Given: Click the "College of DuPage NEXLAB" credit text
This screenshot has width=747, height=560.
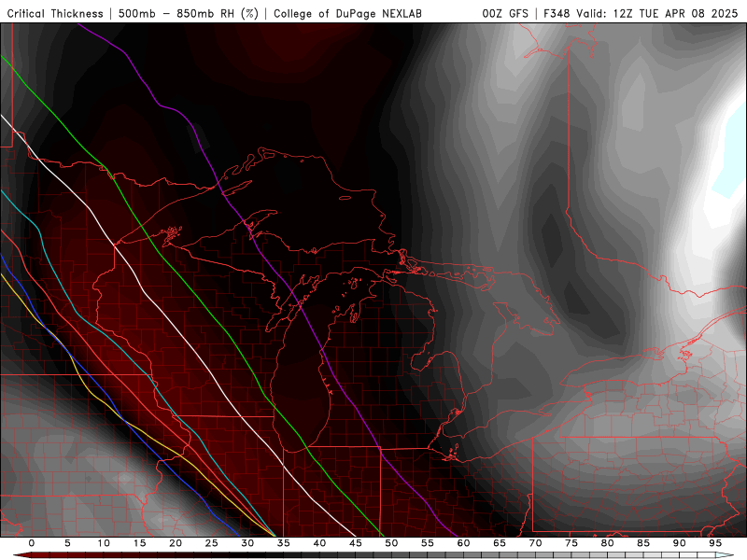Looking at the screenshot, I should (347, 13).
